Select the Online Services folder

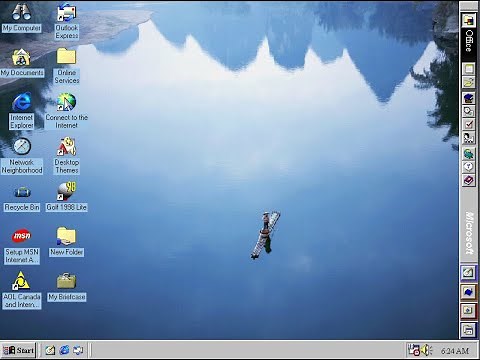coord(67,66)
